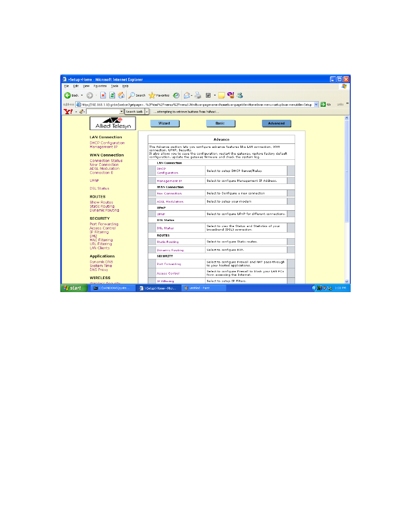
Task: Click the Port Forwarding link in the Advance table
Action: pos(169,264)
